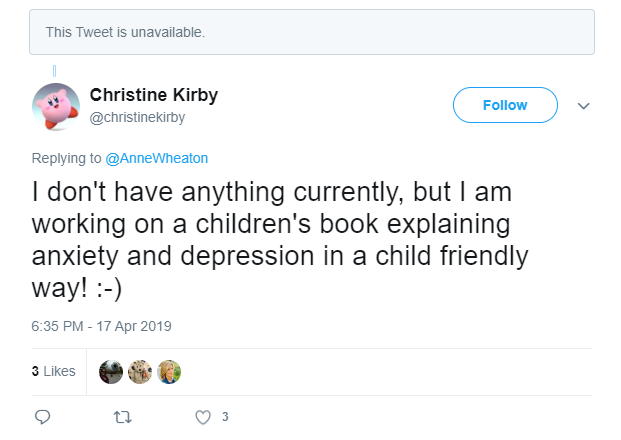The image size is (621, 440).
Task: Retweet Christine Kirby's tweet
Action: (x=122, y=417)
